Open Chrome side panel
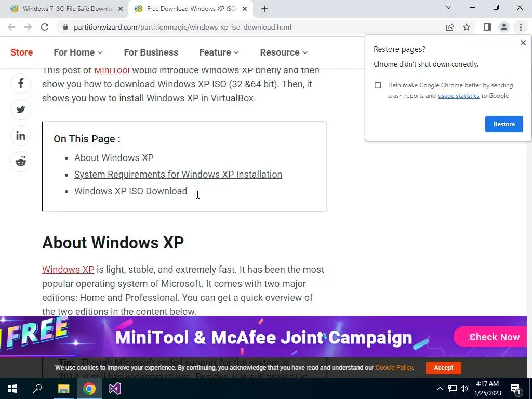532x399 pixels. point(487,27)
